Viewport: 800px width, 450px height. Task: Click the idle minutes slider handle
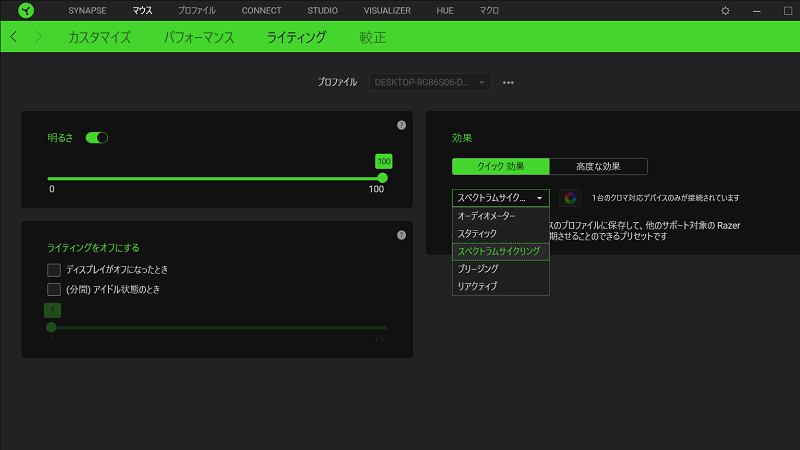[51, 327]
